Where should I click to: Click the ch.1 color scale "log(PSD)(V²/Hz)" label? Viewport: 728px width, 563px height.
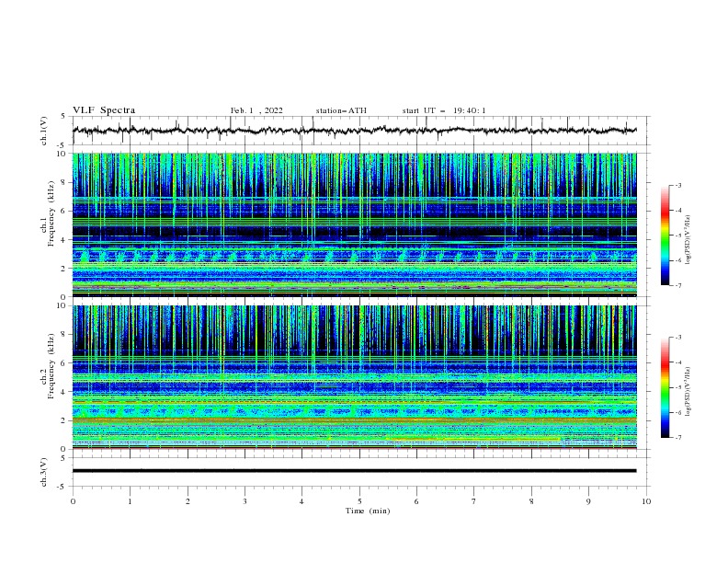(x=688, y=239)
